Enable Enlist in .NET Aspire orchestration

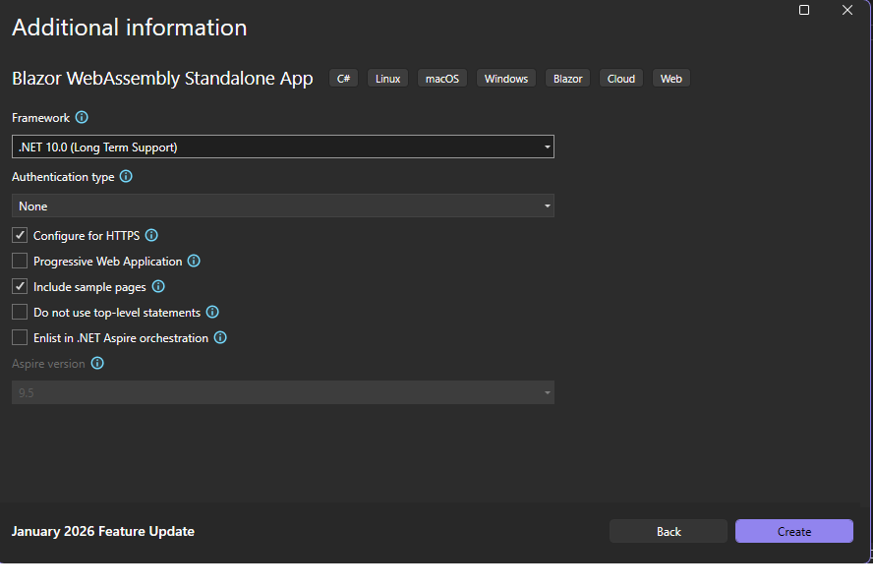click(20, 338)
